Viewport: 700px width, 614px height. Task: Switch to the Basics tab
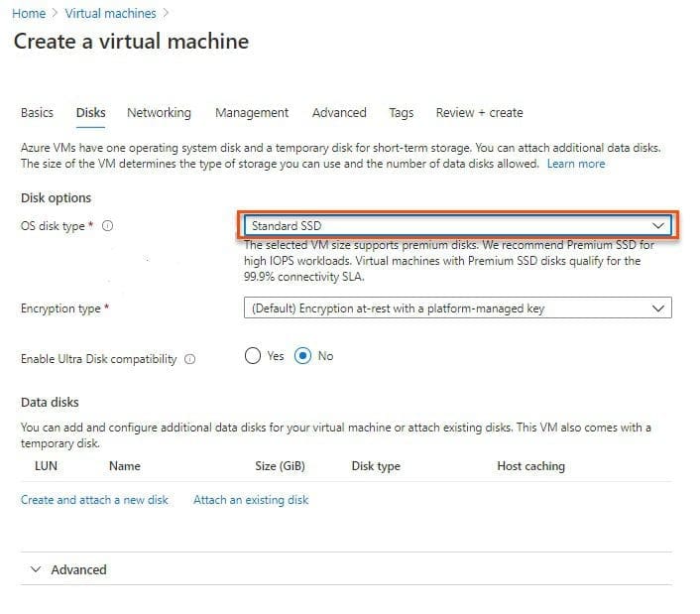point(37,113)
